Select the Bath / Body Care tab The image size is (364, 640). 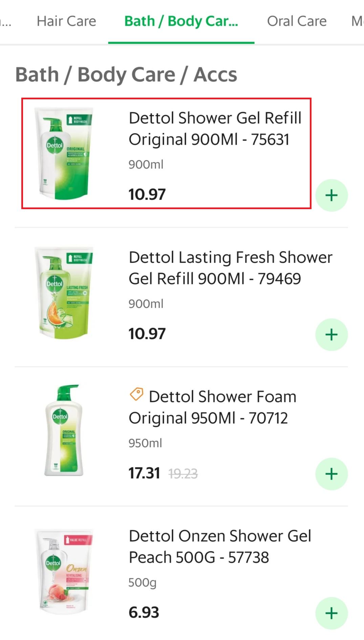pos(181,21)
